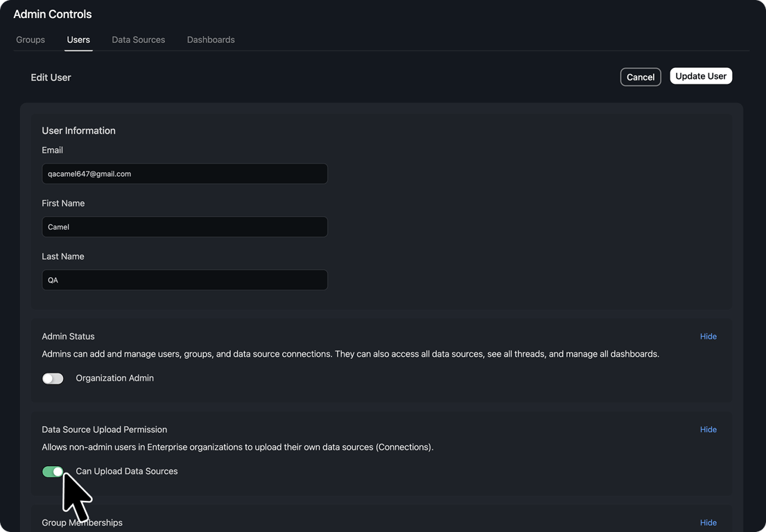Hide the Admin Status section
Viewport: 766px width, 532px height.
pos(708,337)
